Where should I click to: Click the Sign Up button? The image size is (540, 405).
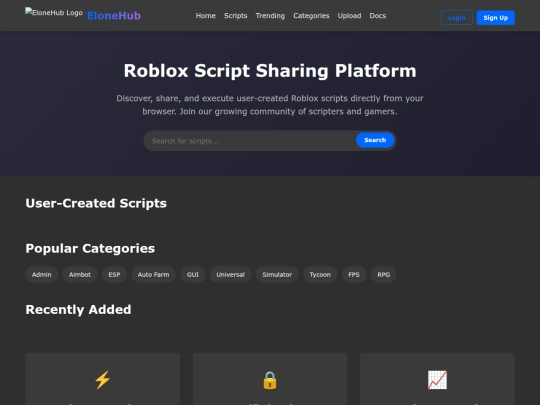coord(496,18)
